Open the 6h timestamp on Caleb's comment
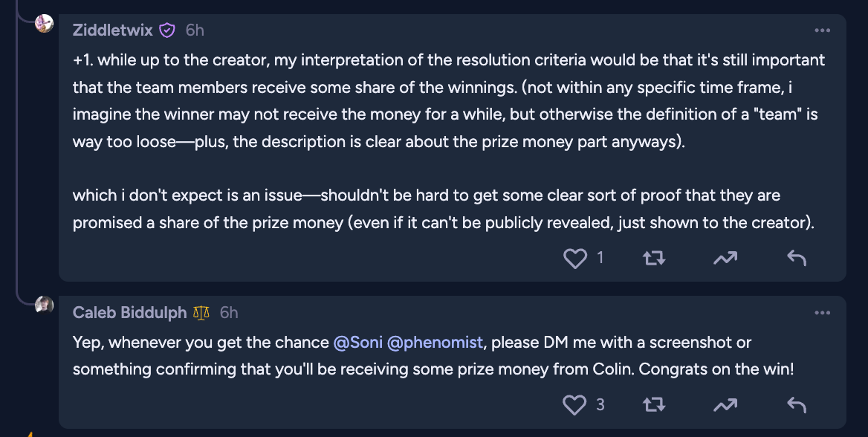868x437 pixels. [229, 313]
